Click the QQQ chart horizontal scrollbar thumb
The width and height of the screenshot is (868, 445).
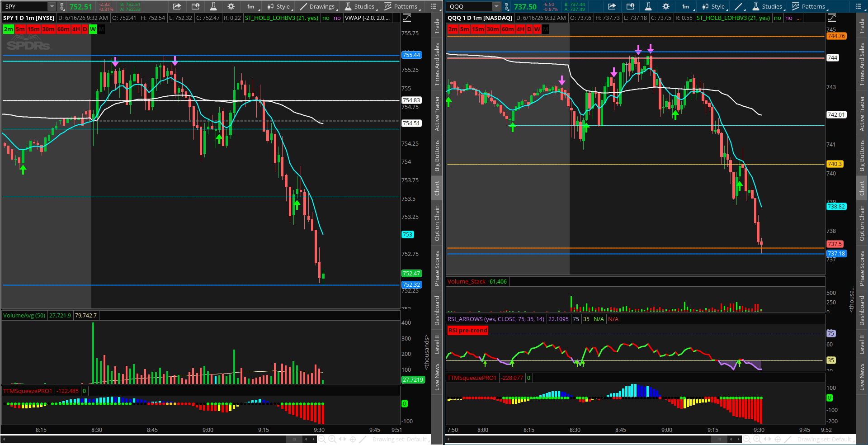point(719,439)
